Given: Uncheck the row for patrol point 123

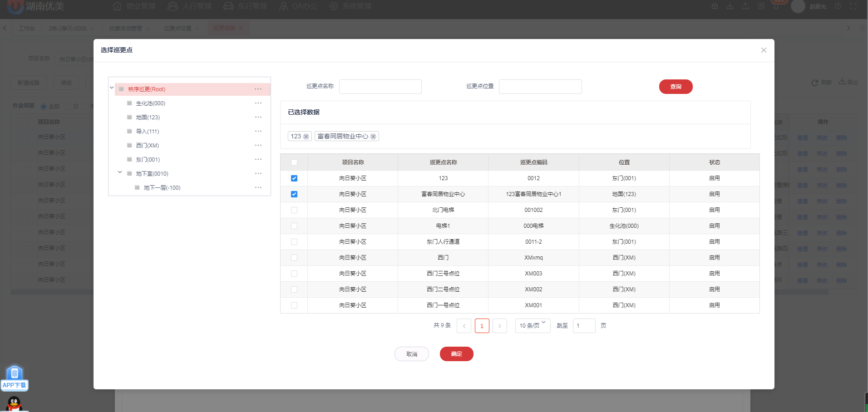Looking at the screenshot, I should click(x=294, y=178).
